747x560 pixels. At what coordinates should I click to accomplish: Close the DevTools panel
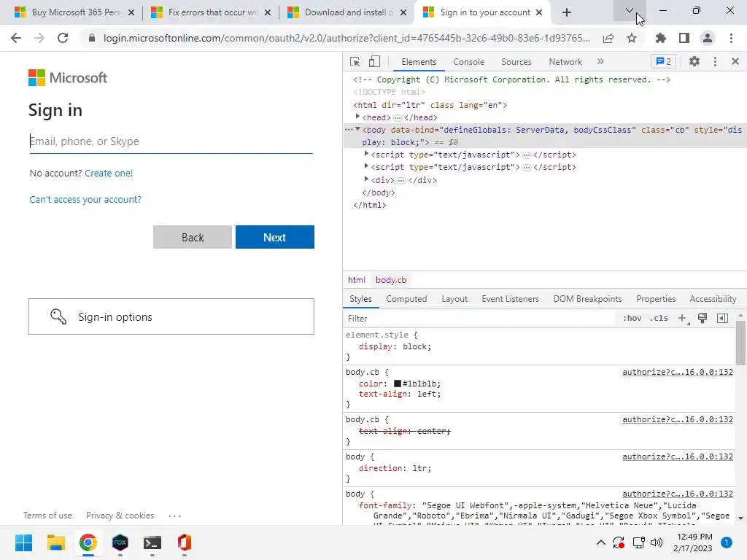[x=735, y=61]
